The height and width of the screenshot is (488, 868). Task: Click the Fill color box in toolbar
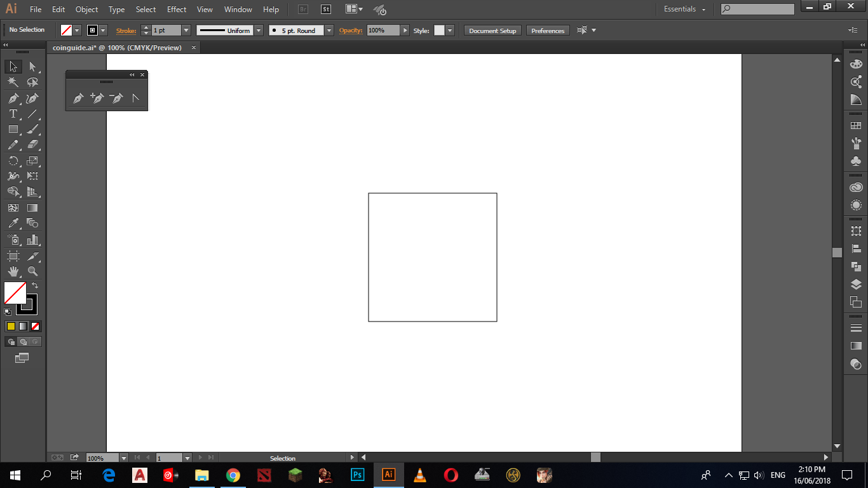pos(15,293)
